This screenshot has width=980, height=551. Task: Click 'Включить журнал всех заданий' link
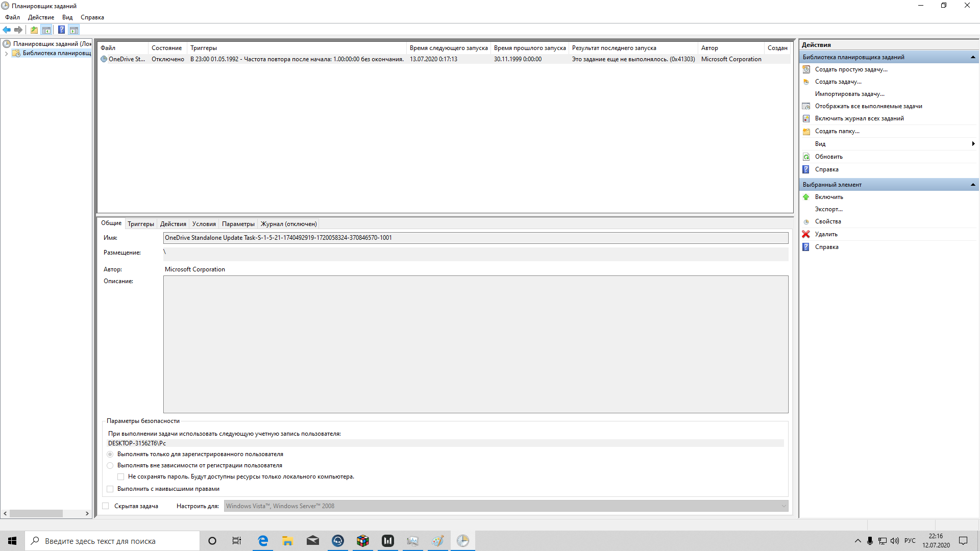coord(860,118)
